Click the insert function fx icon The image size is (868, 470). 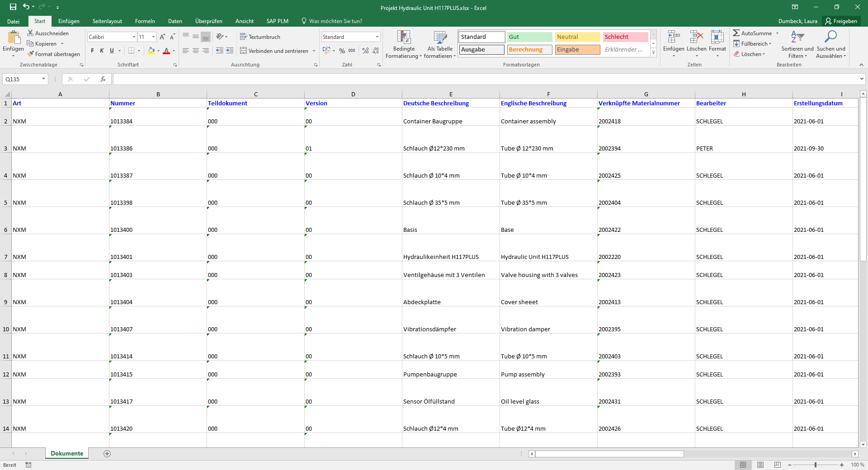103,79
